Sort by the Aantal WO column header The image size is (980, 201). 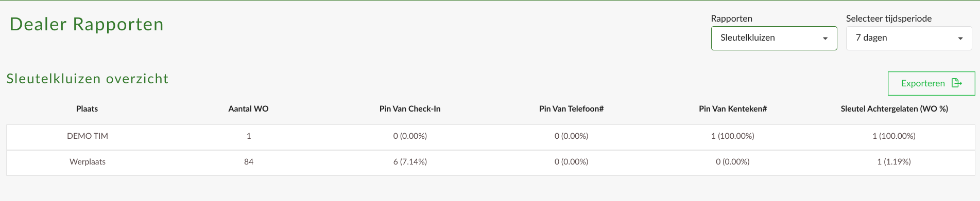[x=248, y=109]
